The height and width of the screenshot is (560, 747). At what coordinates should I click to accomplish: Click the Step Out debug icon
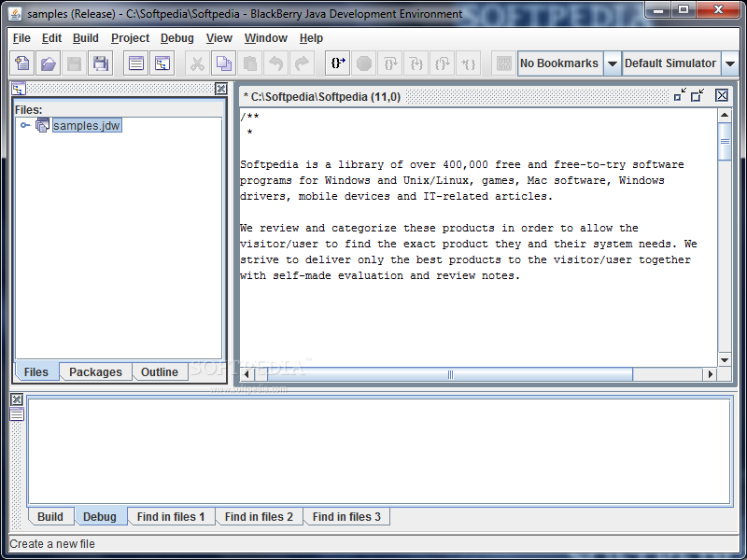click(x=442, y=63)
